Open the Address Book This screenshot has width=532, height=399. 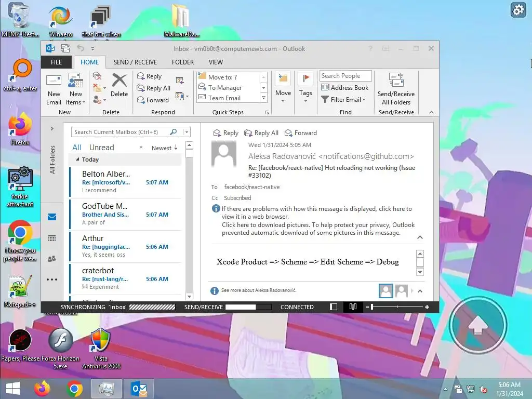[x=345, y=87]
